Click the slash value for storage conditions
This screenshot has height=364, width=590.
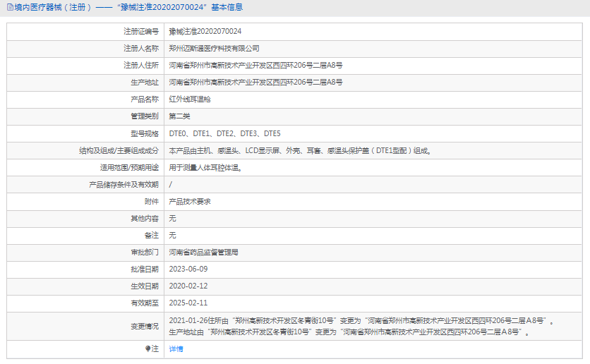pos(171,184)
